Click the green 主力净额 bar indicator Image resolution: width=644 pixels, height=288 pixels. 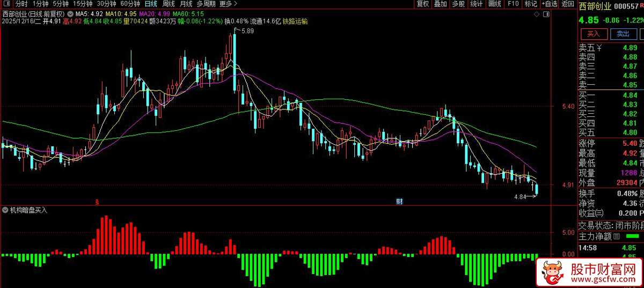[x=633, y=237]
